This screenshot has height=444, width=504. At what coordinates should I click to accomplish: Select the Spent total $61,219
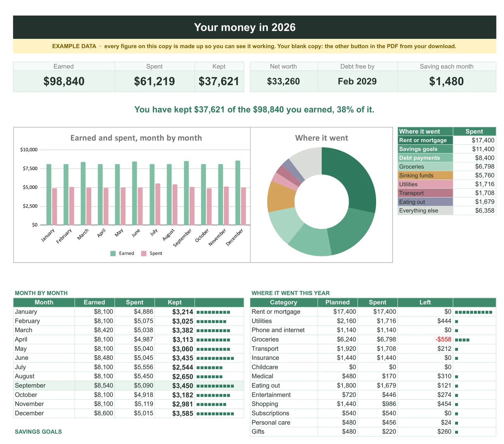154,81
